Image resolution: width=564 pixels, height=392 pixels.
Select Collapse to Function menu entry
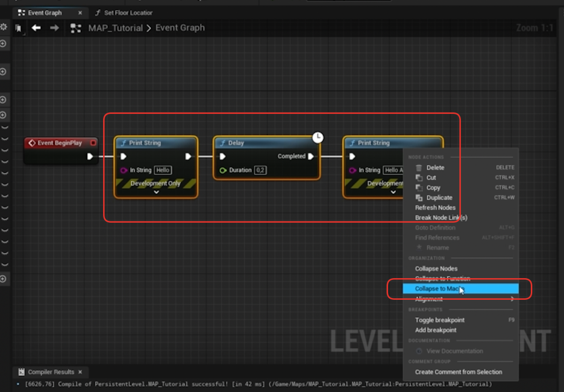(x=460, y=278)
